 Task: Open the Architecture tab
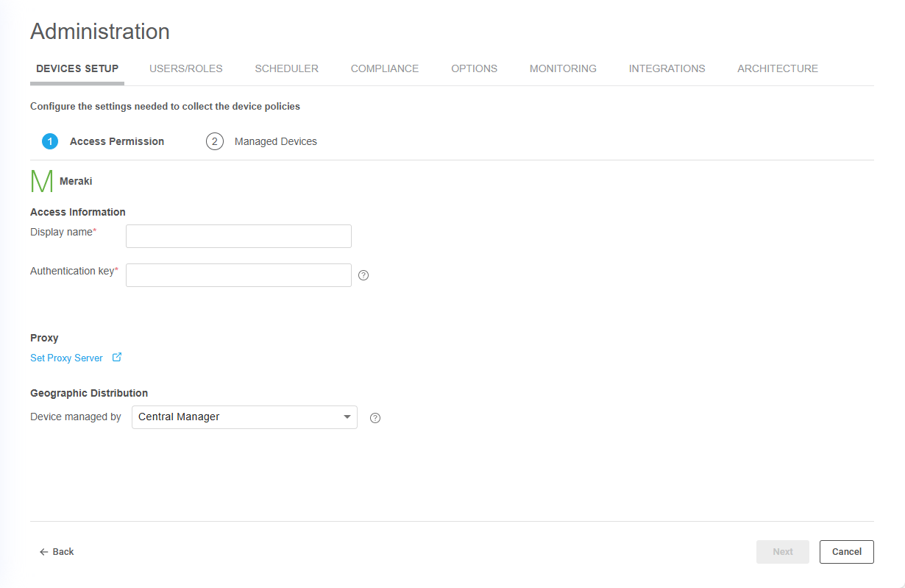point(777,68)
